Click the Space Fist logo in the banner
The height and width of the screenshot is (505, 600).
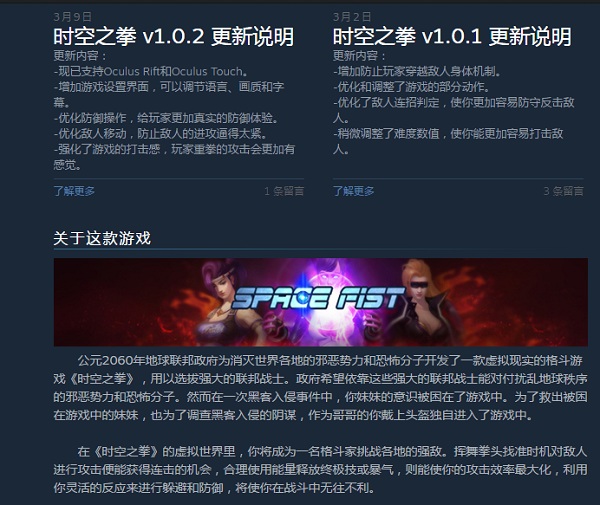click(x=318, y=298)
